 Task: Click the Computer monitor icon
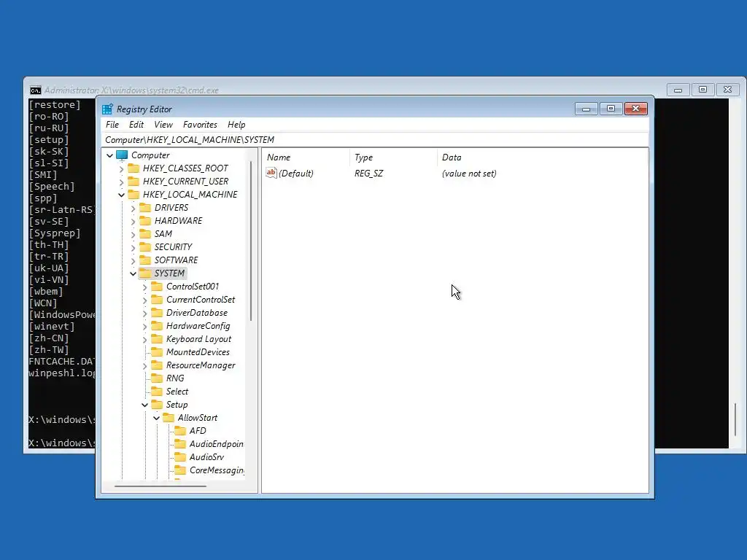(122, 155)
